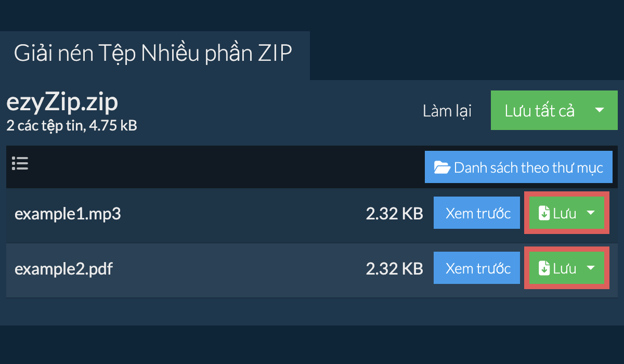Click the download file icon for example2.pdf
The height and width of the screenshot is (364, 624).
pyautogui.click(x=544, y=268)
